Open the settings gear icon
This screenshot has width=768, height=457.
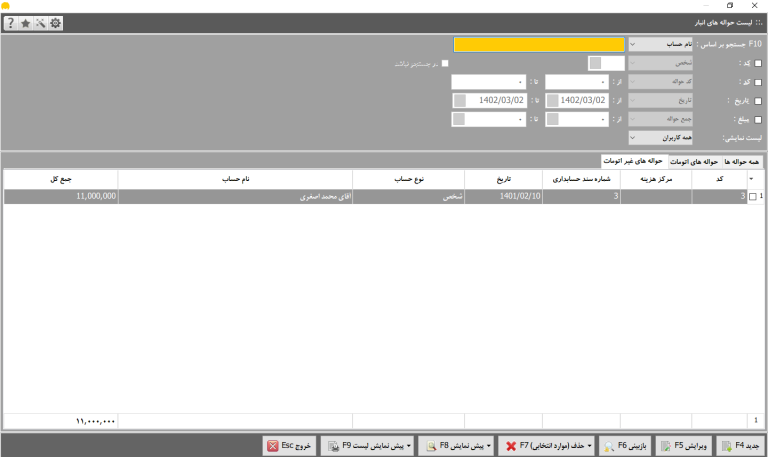point(55,23)
